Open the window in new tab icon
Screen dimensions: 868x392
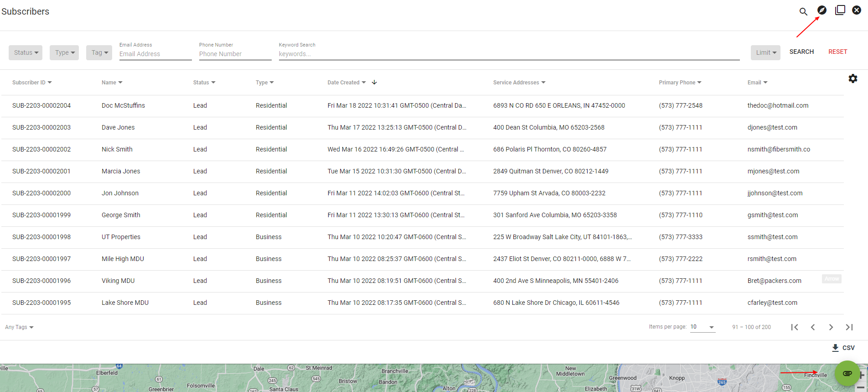(840, 10)
